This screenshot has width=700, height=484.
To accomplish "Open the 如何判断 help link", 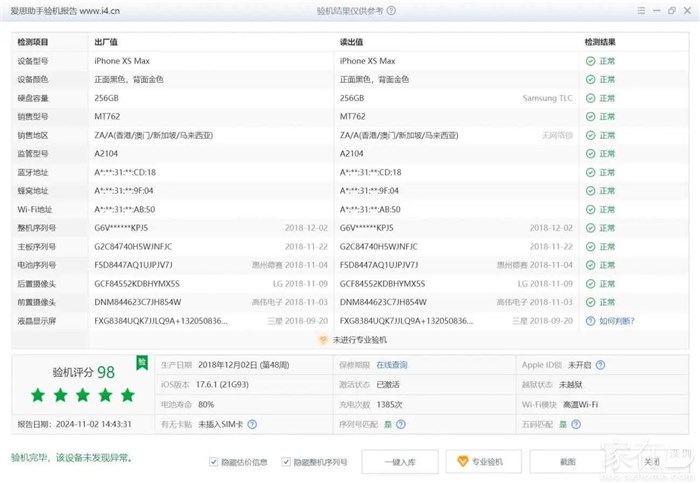I will pyautogui.click(x=616, y=322).
